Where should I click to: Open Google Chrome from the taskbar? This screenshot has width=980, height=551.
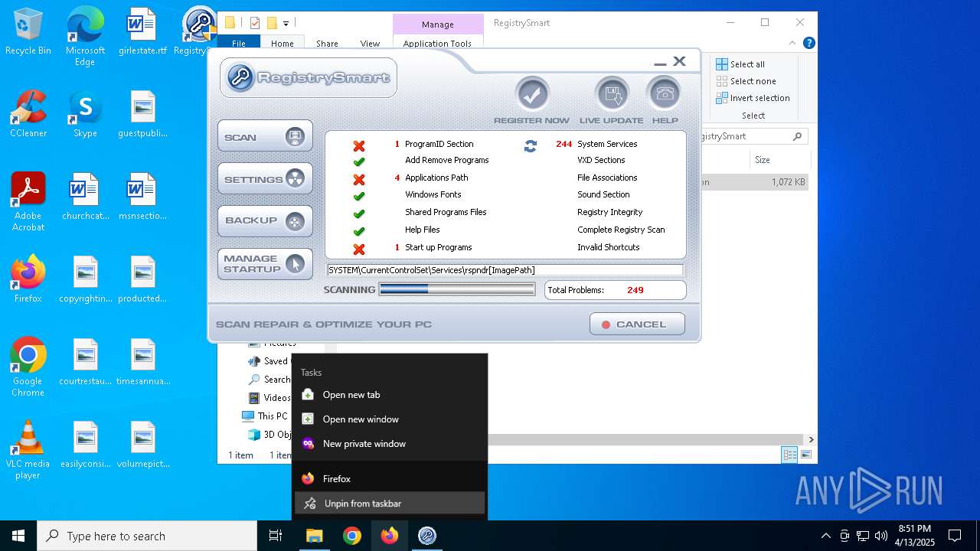point(352,536)
